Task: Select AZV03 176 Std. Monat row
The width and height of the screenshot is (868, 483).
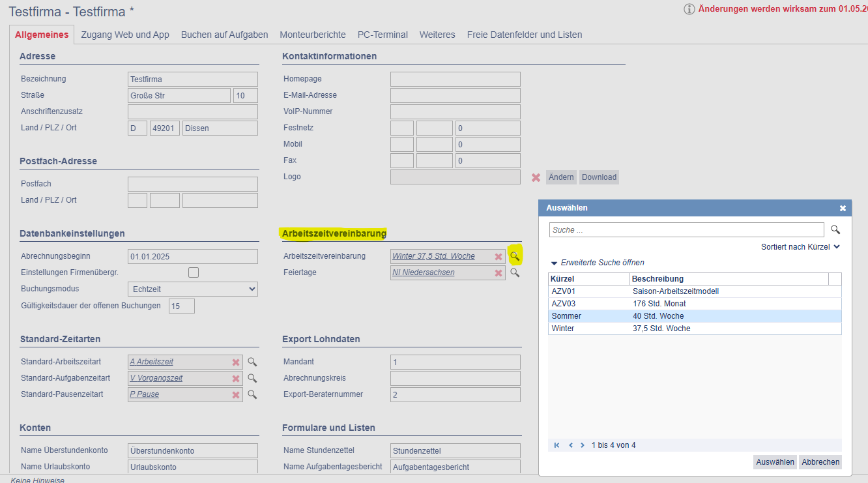Action: 695,304
